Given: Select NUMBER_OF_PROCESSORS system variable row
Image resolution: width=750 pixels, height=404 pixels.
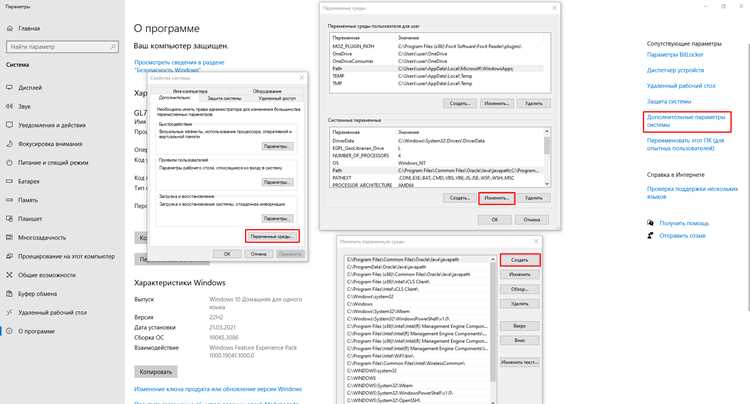Looking at the screenshot, I should pyautogui.click(x=436, y=155).
